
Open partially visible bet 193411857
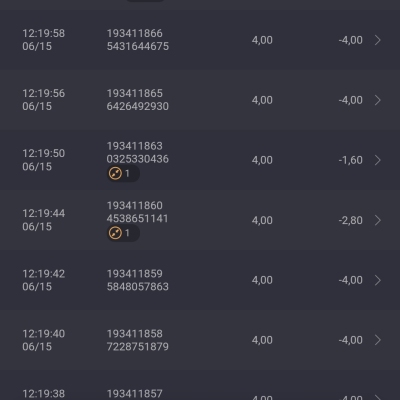tap(200, 385)
